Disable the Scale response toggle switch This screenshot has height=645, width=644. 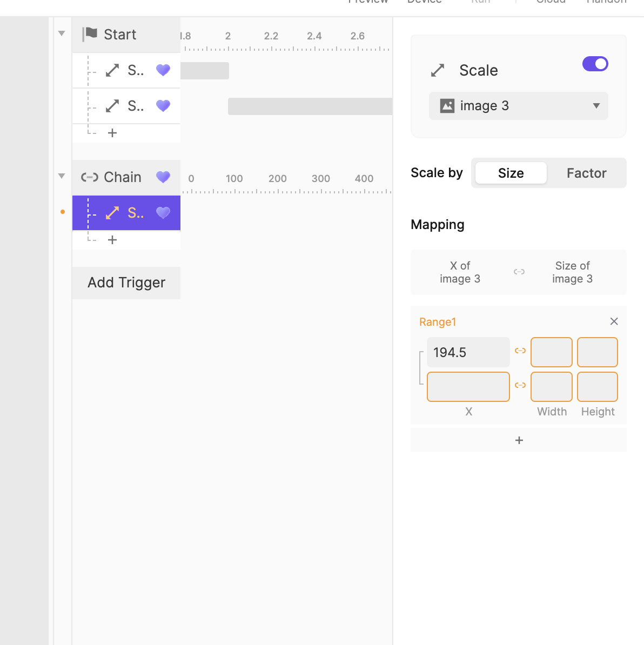coord(595,64)
